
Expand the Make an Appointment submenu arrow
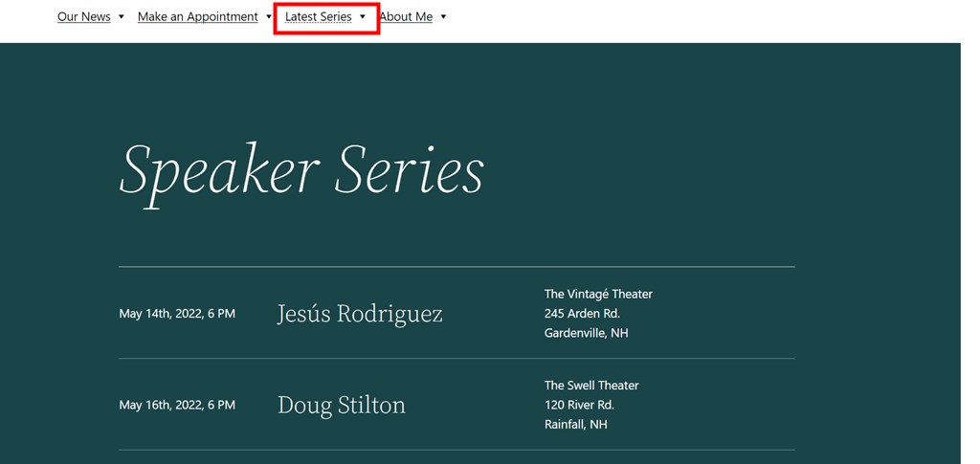click(269, 17)
